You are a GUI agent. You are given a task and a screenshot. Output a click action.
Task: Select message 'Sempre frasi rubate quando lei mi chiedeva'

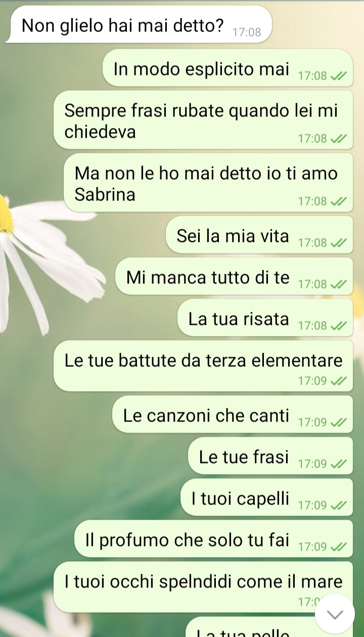[203, 120]
